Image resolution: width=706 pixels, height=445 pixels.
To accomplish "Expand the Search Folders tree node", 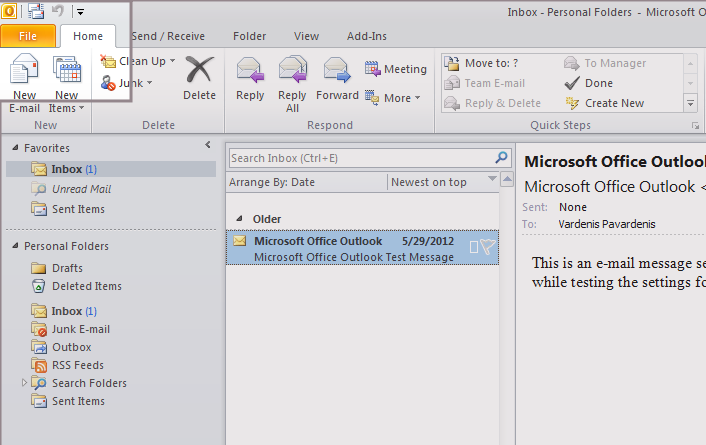I will tap(22, 383).
